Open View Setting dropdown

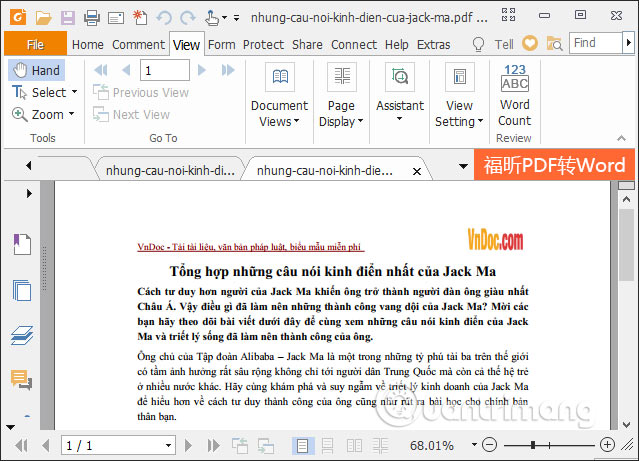coord(459,95)
